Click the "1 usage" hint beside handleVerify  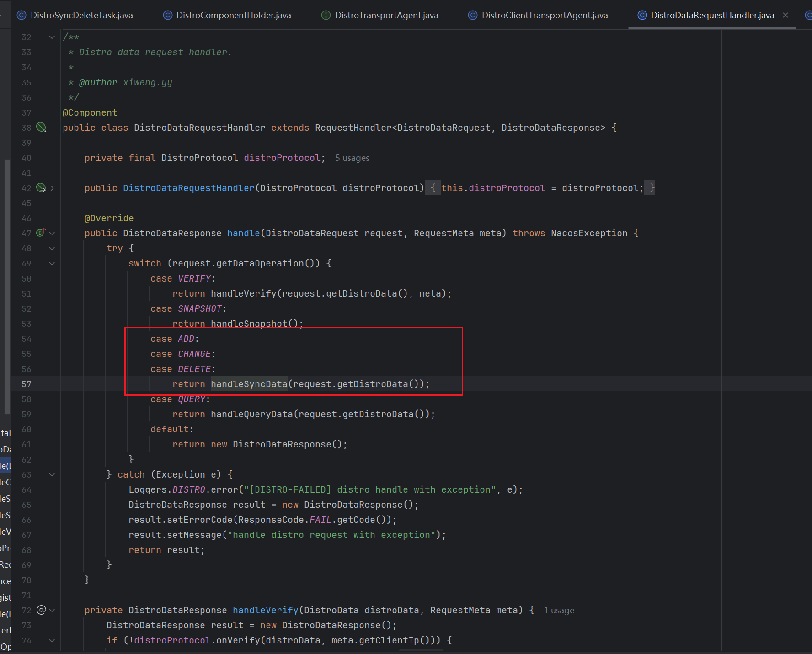point(559,611)
